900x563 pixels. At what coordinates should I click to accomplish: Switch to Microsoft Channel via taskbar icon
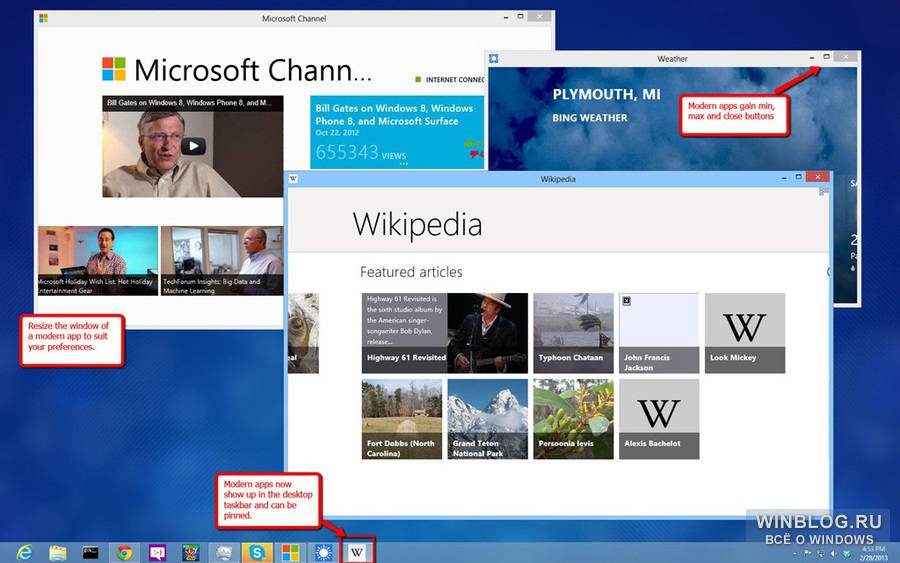pos(290,553)
